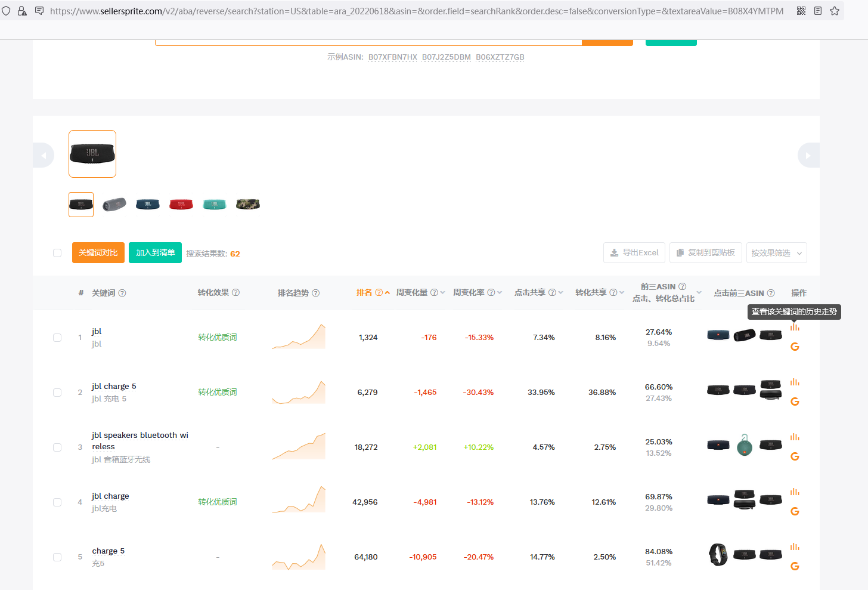This screenshot has height=590, width=868.
Task: Select checkbox for jbl charge row
Action: (57, 502)
